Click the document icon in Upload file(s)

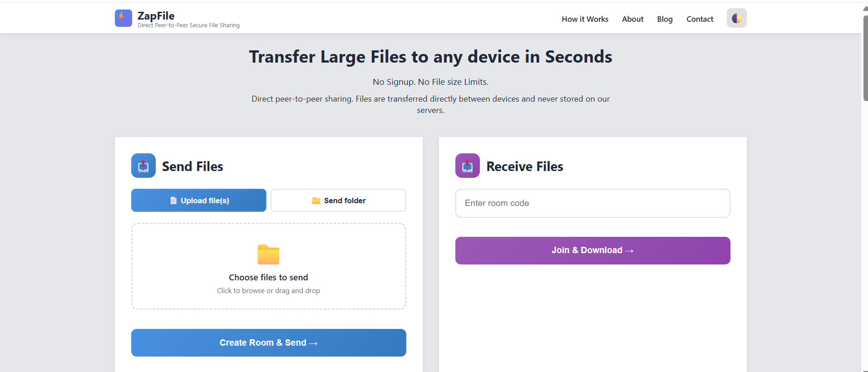pyautogui.click(x=173, y=201)
